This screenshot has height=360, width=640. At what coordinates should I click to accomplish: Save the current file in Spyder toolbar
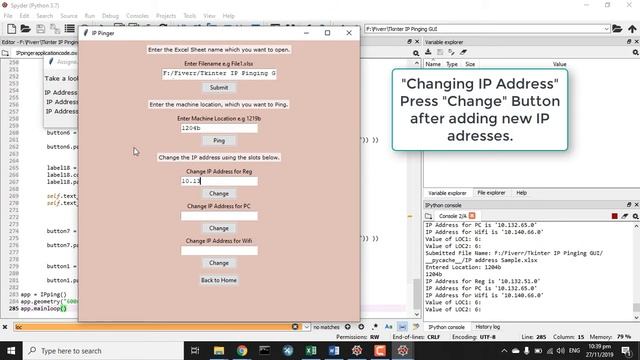[x=40, y=29]
